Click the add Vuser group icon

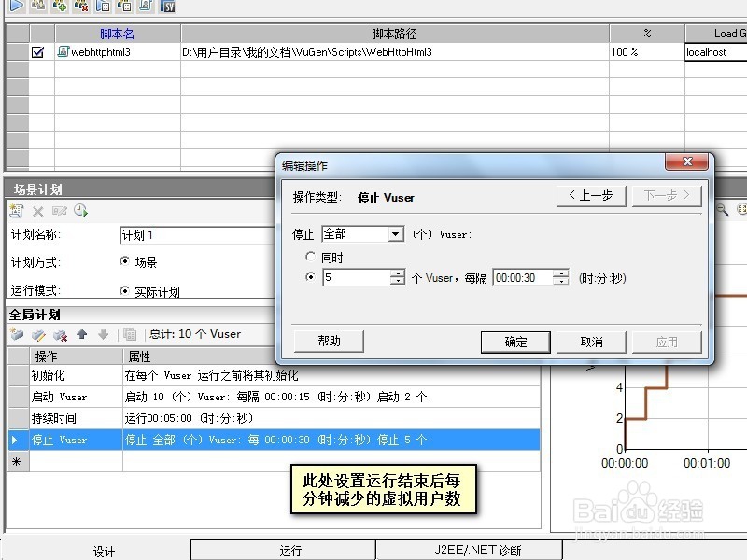coord(58,6)
